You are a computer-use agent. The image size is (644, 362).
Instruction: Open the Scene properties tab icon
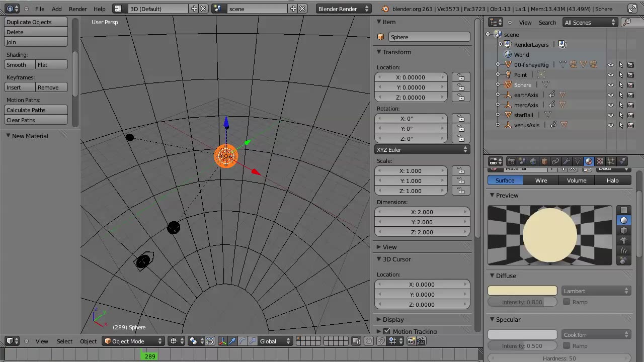522,161
